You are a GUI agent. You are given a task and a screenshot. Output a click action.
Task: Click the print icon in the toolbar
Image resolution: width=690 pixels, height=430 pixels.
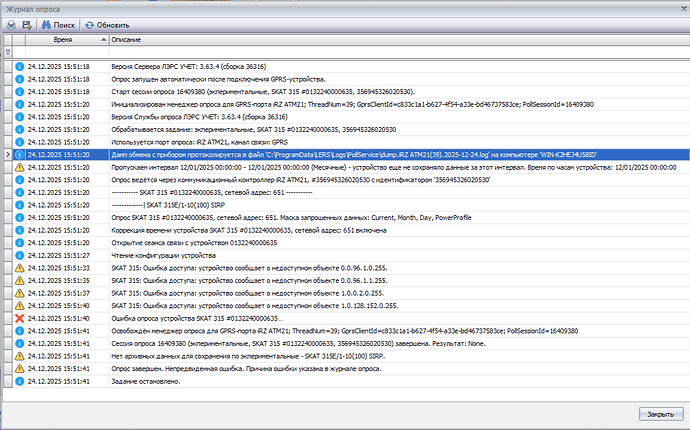(10, 24)
